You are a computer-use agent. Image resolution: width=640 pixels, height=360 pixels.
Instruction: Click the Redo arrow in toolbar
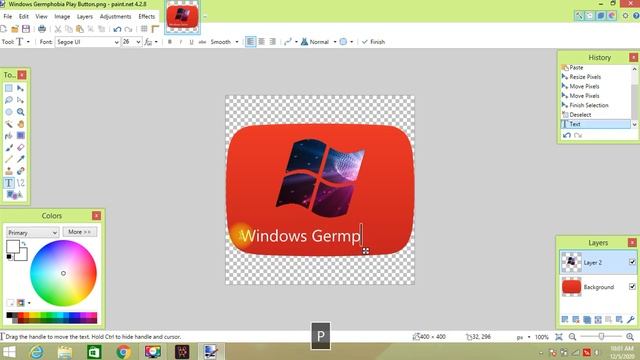129,29
